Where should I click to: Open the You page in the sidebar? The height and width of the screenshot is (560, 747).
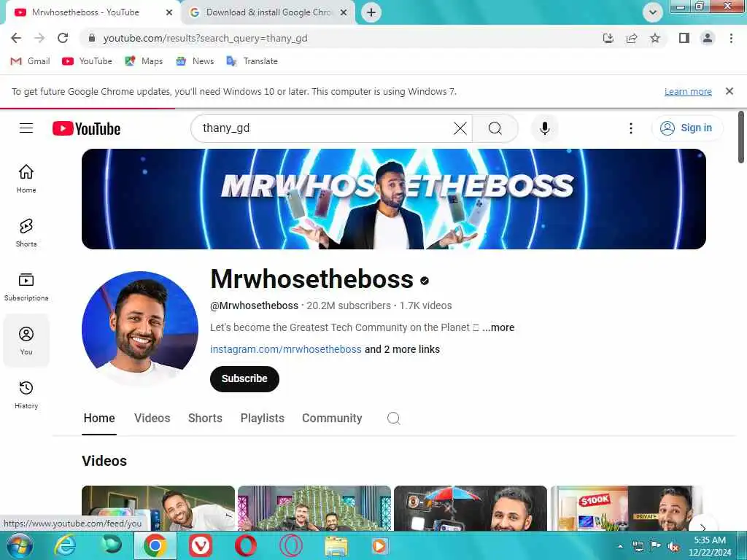26,341
